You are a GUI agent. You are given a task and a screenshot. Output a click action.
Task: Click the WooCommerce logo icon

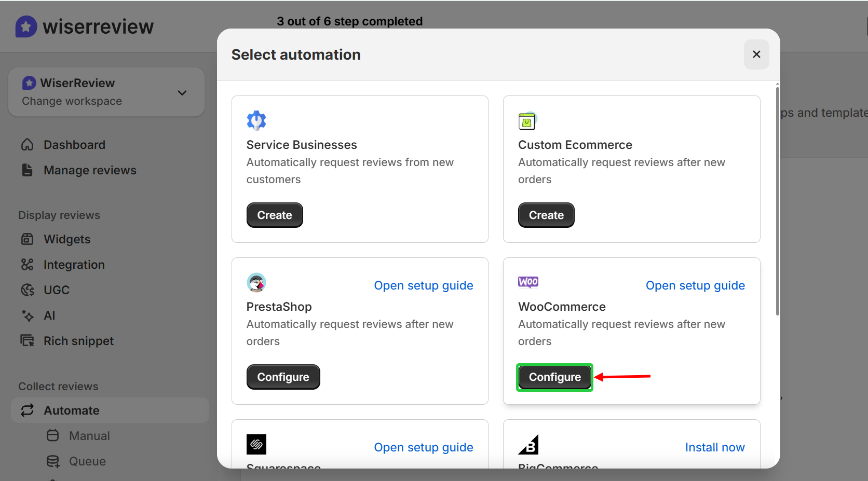coord(527,282)
